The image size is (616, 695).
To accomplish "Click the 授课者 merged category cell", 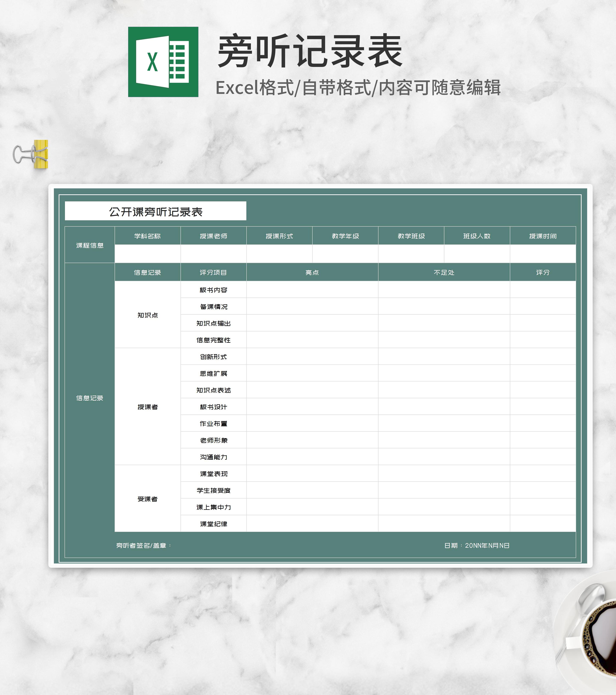I will (x=147, y=407).
